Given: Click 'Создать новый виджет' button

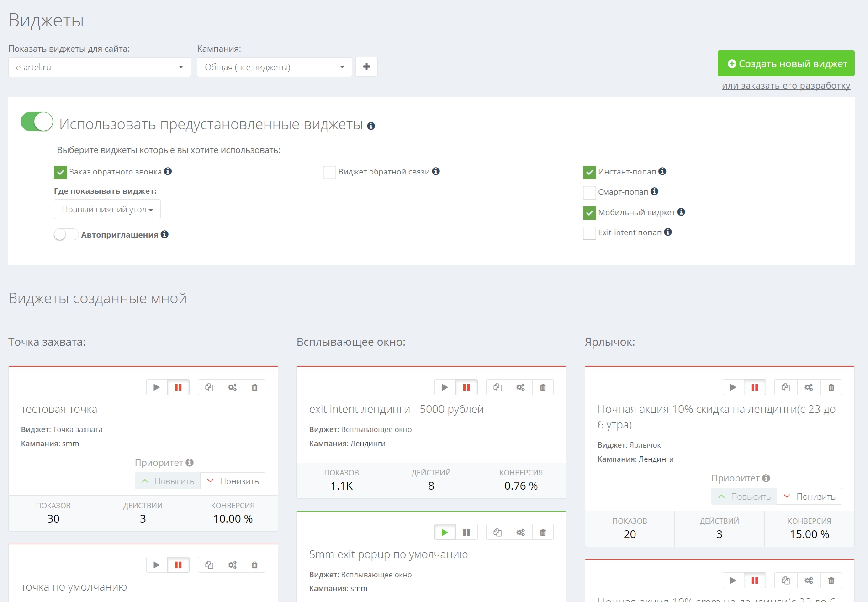Looking at the screenshot, I should (786, 63).
